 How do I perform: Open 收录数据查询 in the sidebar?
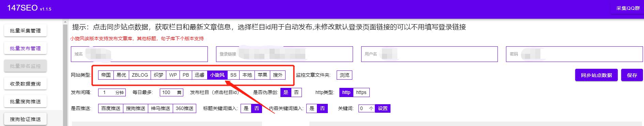pyautogui.click(x=25, y=84)
